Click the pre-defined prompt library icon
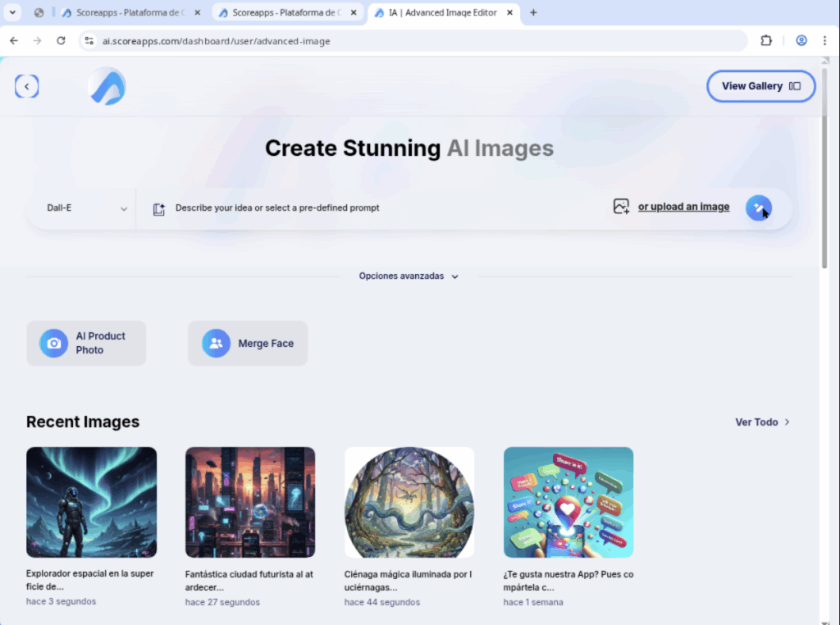The height and width of the screenshot is (625, 840). (159, 208)
